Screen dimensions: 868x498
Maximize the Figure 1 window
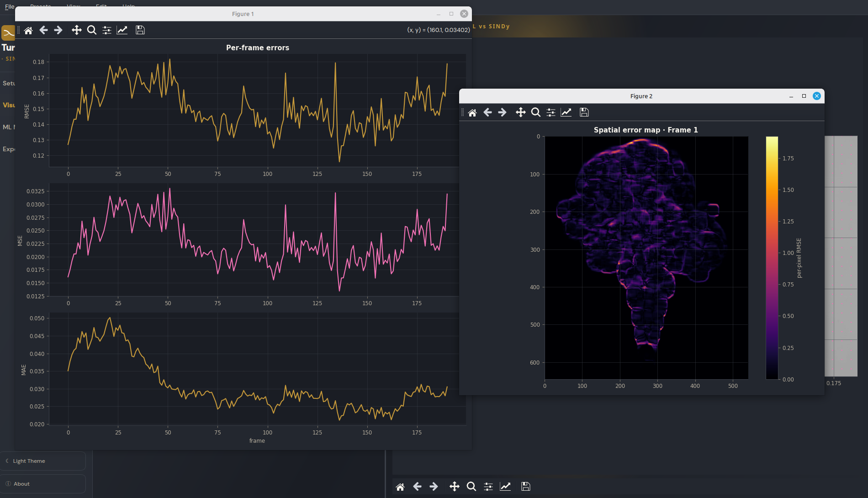coord(451,14)
